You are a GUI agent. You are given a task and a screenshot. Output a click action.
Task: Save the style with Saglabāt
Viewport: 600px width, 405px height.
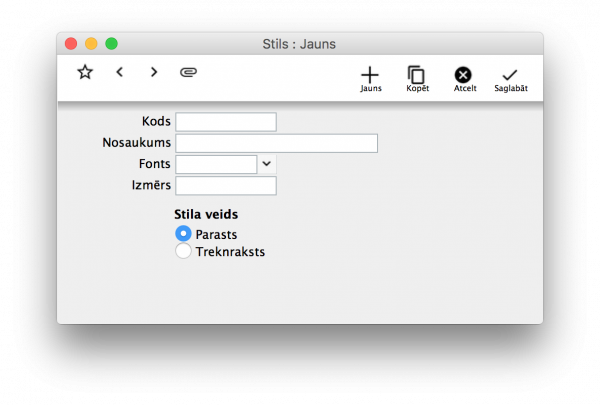coord(510,76)
